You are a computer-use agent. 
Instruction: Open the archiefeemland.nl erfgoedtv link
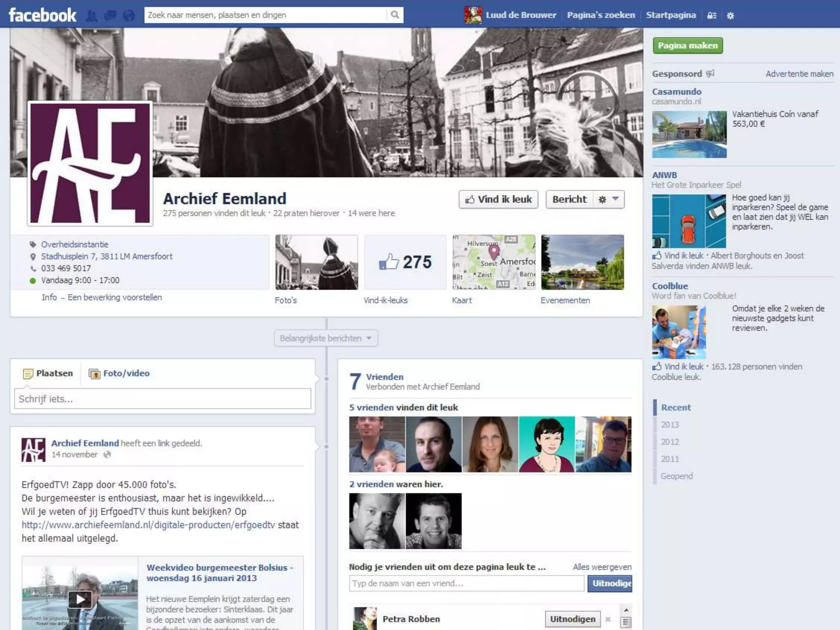[x=148, y=525]
